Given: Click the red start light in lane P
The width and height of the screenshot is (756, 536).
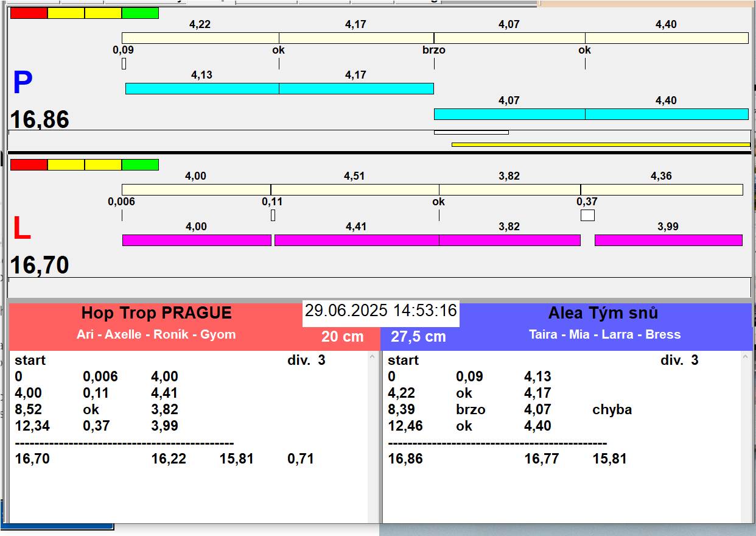Looking at the screenshot, I should point(29,13).
